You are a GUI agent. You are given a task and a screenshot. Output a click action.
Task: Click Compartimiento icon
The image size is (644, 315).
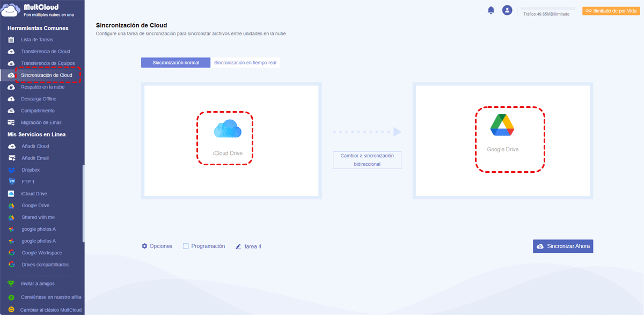(11, 111)
